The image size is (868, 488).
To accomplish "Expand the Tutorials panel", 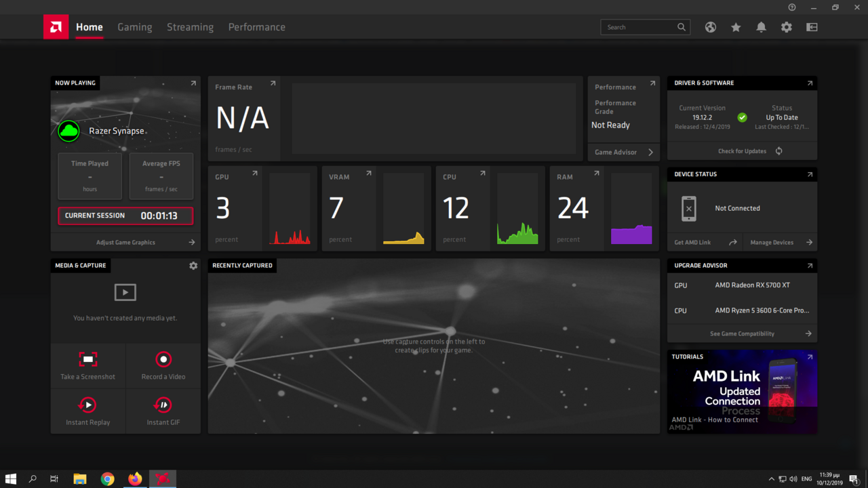I will (810, 357).
